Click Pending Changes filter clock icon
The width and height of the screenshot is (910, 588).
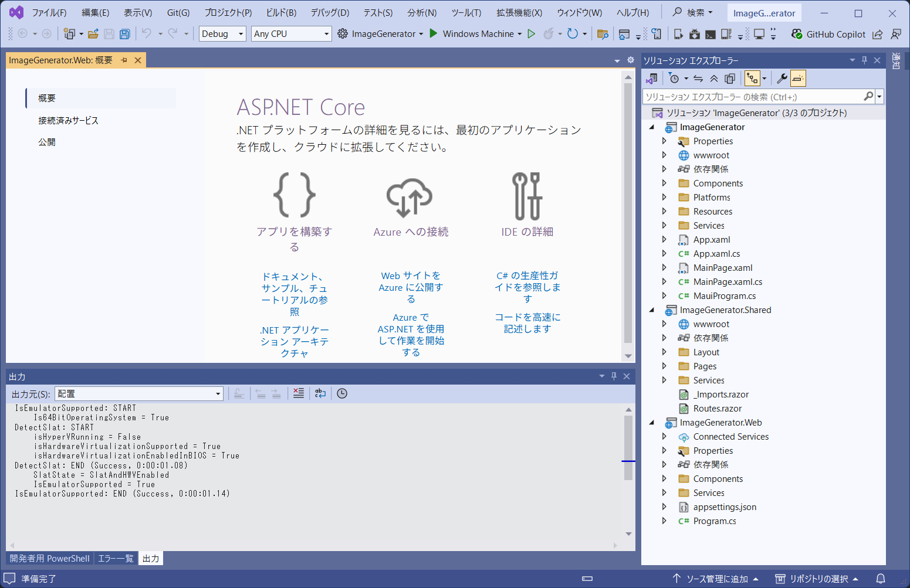coord(674,79)
